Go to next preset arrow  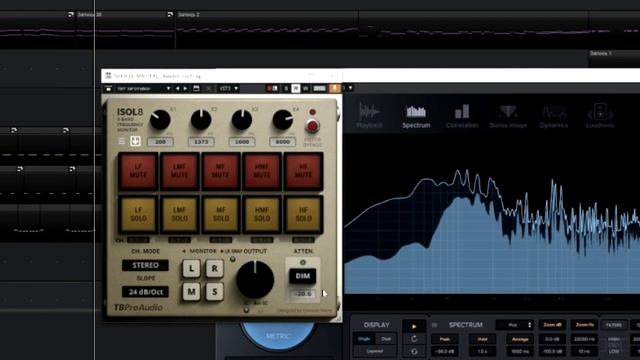coord(185,89)
